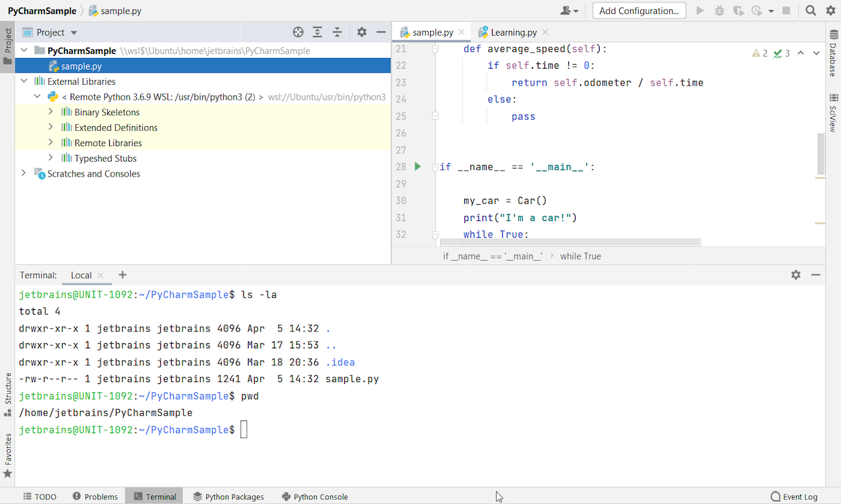The width and height of the screenshot is (841, 504).
Task: Click the Expand All icon in Project panel
Action: pos(317,32)
